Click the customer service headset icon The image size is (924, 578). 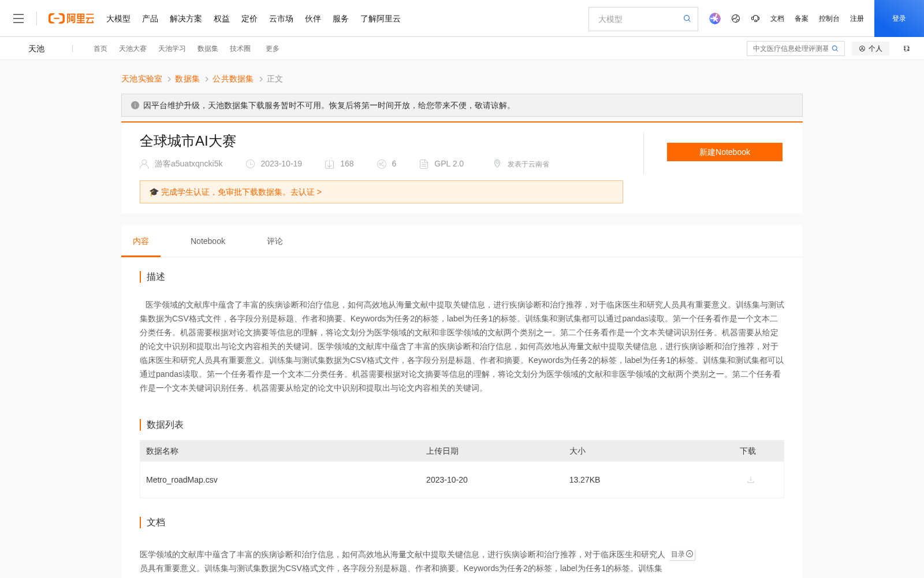[x=755, y=18]
